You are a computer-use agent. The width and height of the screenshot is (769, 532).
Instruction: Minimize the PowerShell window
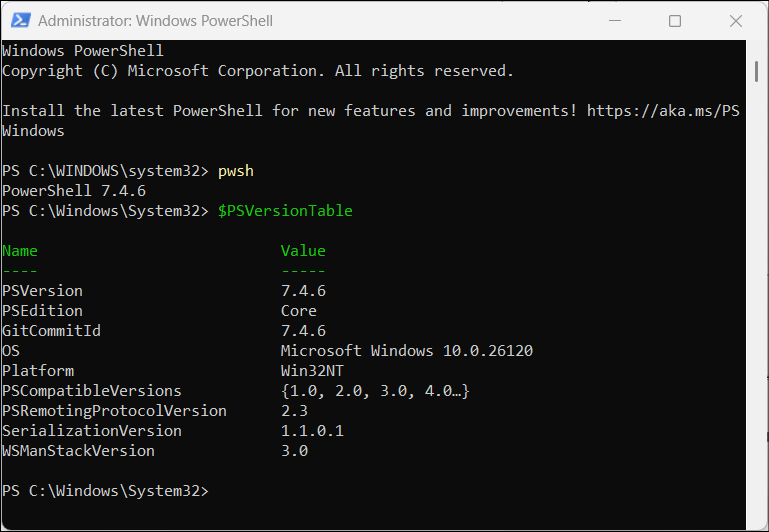(x=627, y=21)
